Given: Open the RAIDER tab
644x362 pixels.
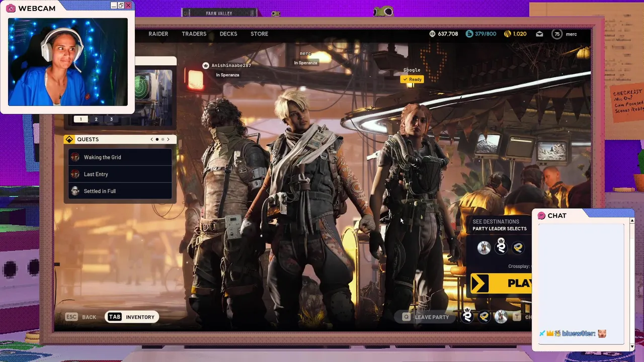Looking at the screenshot, I should pos(158,34).
